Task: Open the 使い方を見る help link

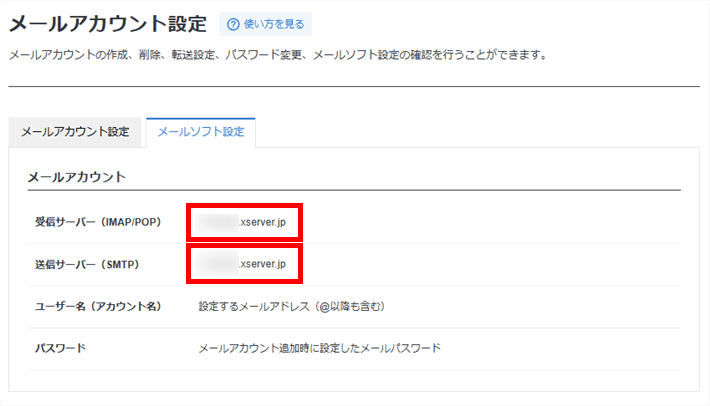Action: [x=266, y=24]
